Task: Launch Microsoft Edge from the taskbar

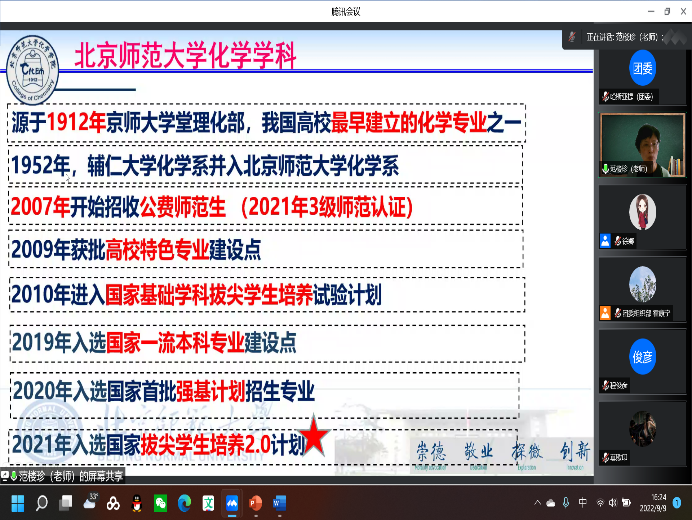Action: point(184,502)
